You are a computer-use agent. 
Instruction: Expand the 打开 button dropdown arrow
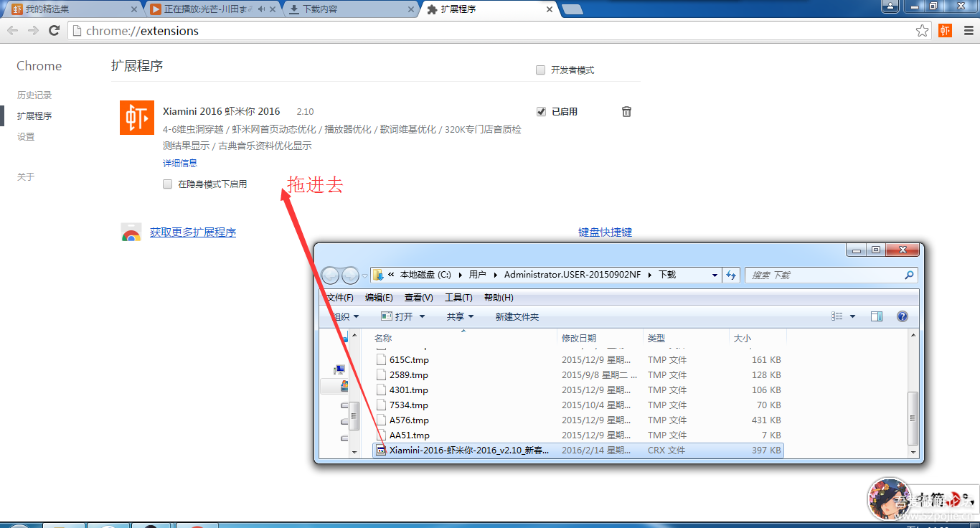[x=422, y=316]
